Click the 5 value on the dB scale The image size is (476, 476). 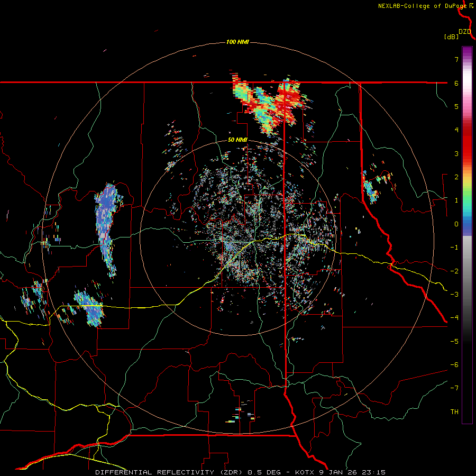pyautogui.click(x=456, y=106)
